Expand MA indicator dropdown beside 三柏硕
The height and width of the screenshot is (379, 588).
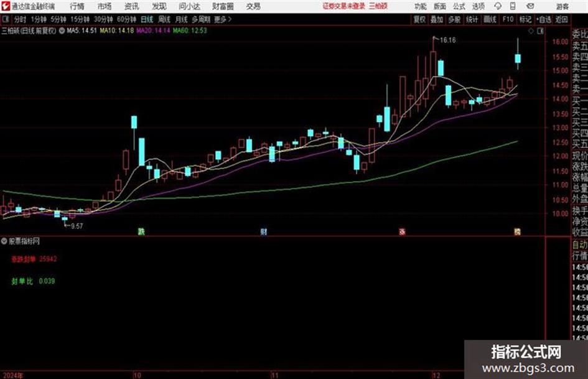click(61, 30)
